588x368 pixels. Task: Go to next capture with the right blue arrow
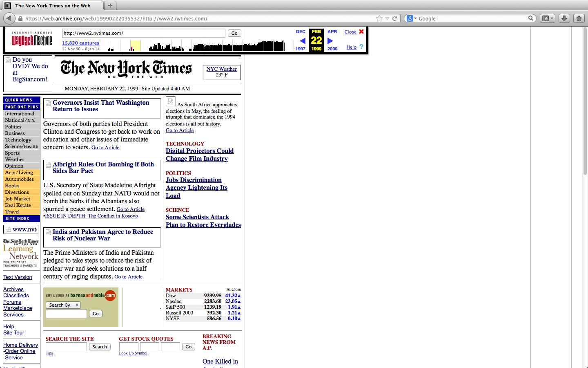point(330,40)
